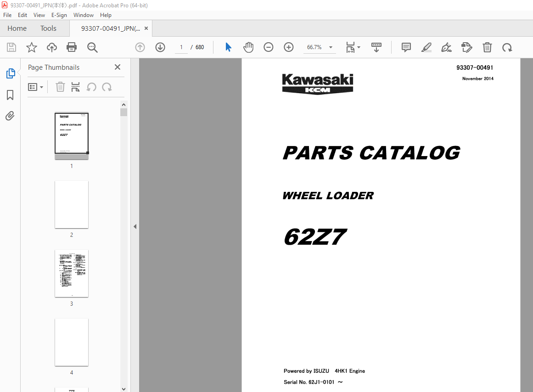Click the Serial No. 62J1-0101 text
Image resolution: width=533 pixels, height=392 pixels.
313,382
